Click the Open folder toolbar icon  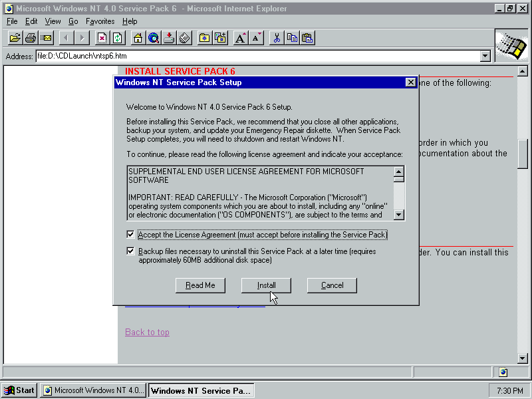15,38
